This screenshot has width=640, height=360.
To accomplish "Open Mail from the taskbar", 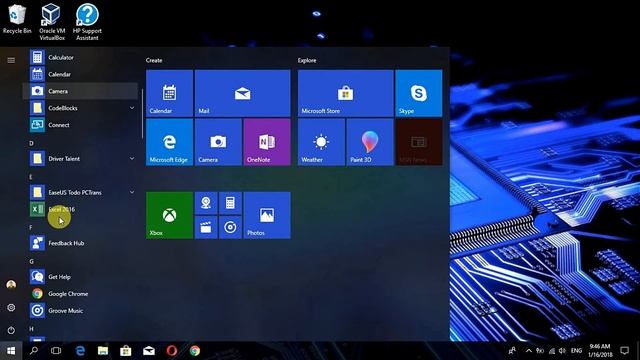I will (x=149, y=351).
